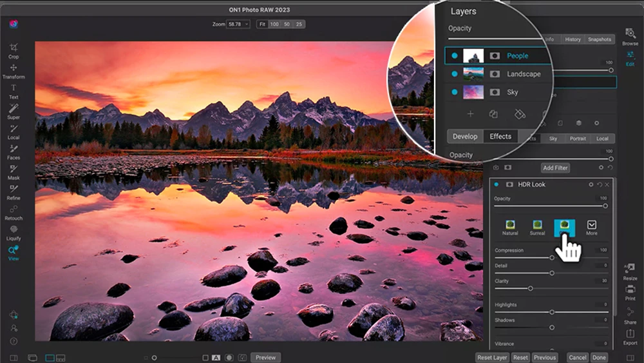Open the Browse module
644x363 pixels.
tap(630, 37)
